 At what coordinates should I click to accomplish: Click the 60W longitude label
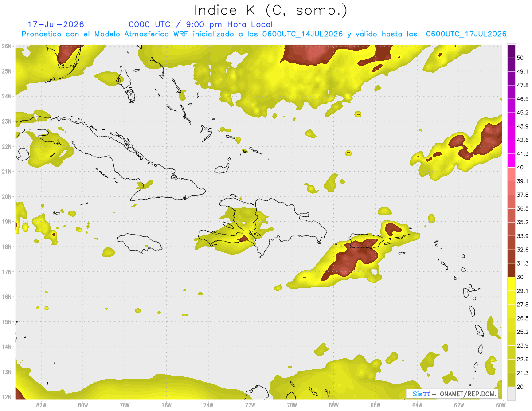(501, 405)
